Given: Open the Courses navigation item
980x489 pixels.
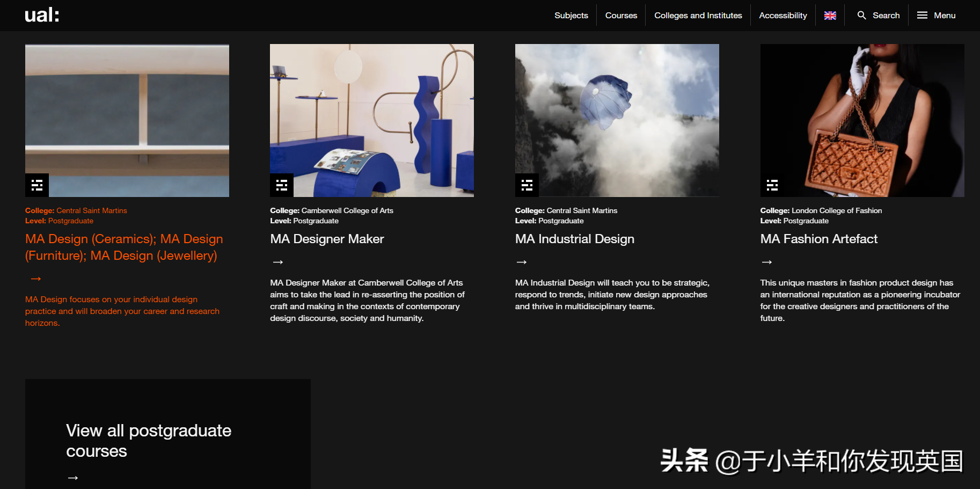Looking at the screenshot, I should coord(621,16).
